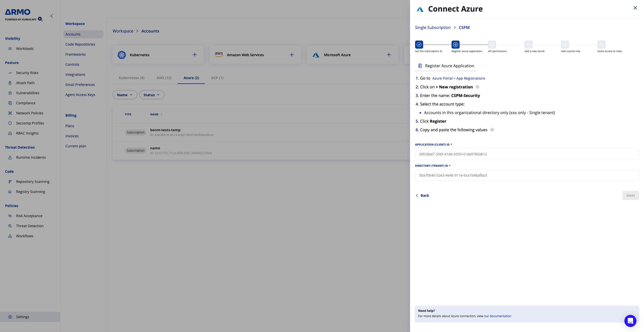Switch to the GCP (1) tab
644x332 pixels.
[217, 78]
